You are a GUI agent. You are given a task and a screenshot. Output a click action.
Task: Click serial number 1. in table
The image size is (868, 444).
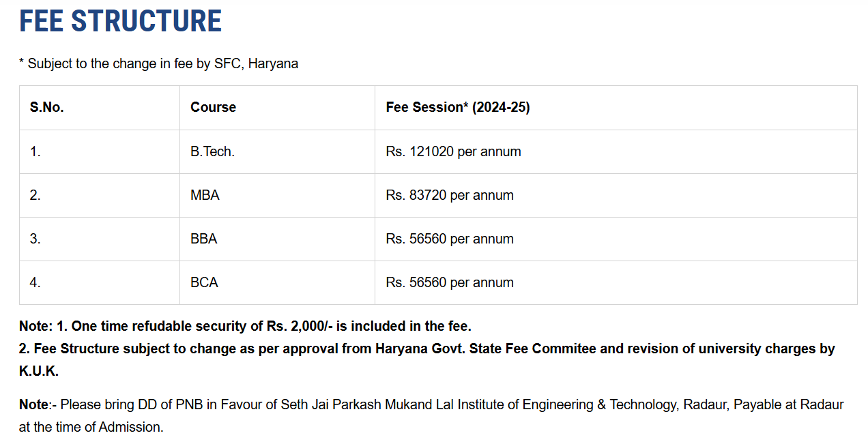[x=35, y=151]
